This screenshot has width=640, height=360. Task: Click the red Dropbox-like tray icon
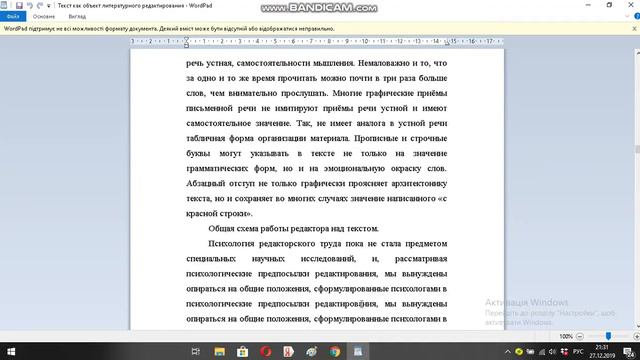(x=564, y=351)
